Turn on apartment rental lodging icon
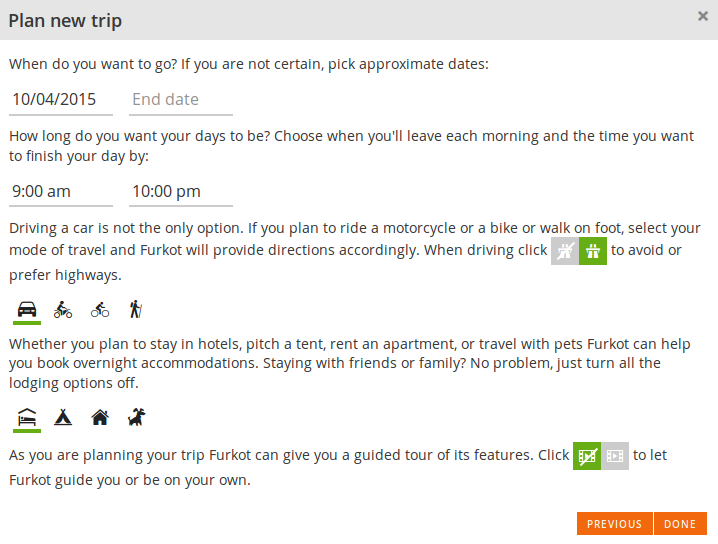The width and height of the screenshot is (718, 544). coord(99,417)
